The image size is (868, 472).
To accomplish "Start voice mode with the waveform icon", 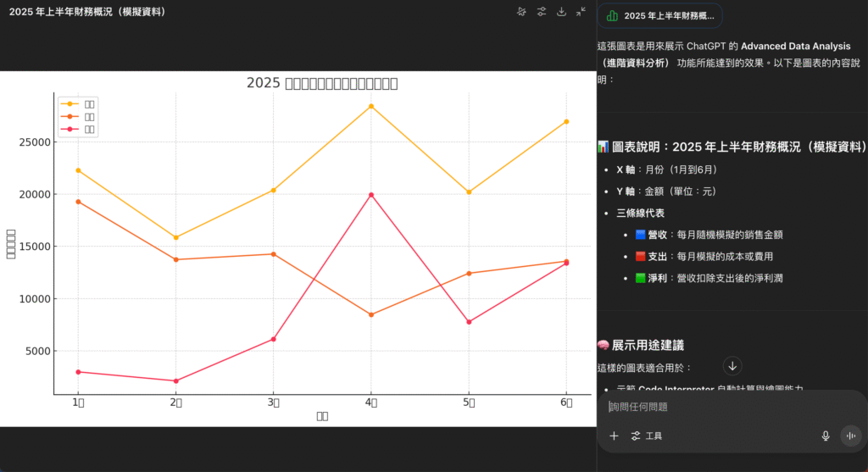I will 850,436.
